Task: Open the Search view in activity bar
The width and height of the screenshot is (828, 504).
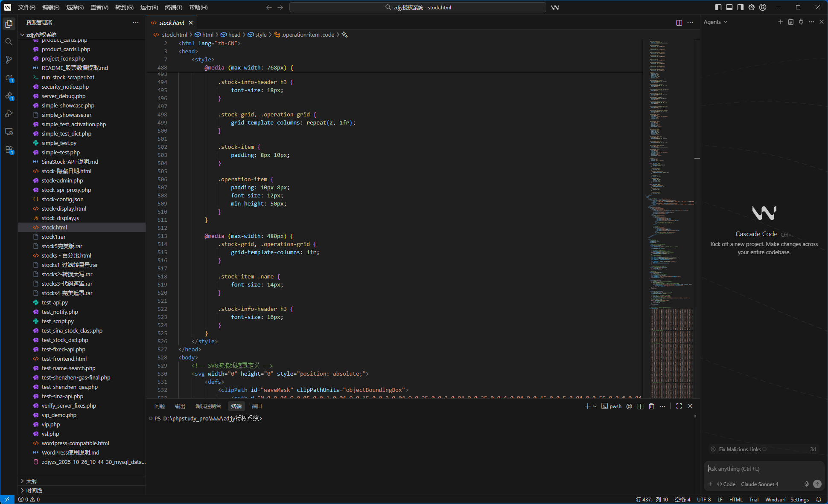Action: (9, 42)
